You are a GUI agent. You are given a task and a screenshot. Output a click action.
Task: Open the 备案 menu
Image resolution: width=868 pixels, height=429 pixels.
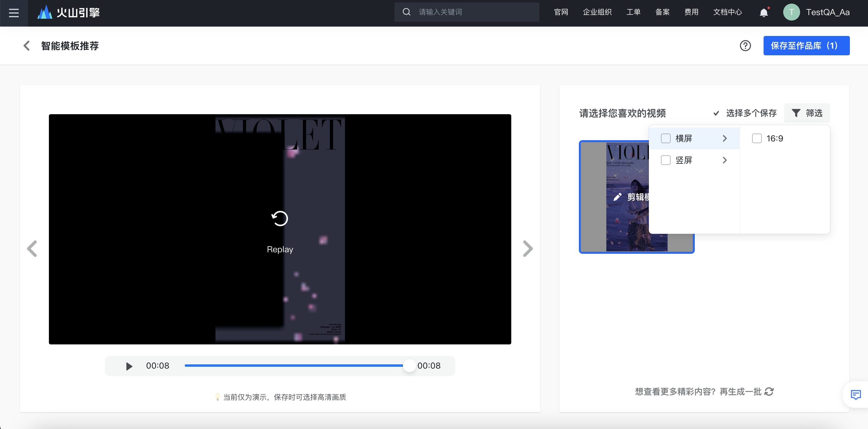tap(662, 12)
